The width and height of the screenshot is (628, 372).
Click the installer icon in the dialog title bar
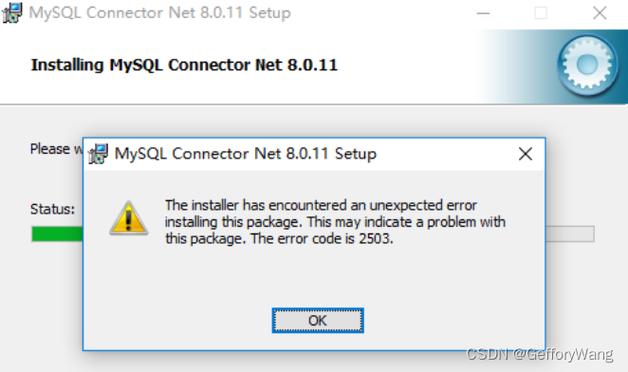(98, 154)
